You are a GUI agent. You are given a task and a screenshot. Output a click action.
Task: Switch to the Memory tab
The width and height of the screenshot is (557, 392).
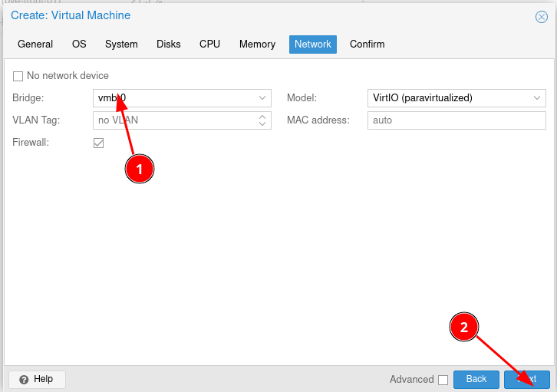click(x=257, y=44)
